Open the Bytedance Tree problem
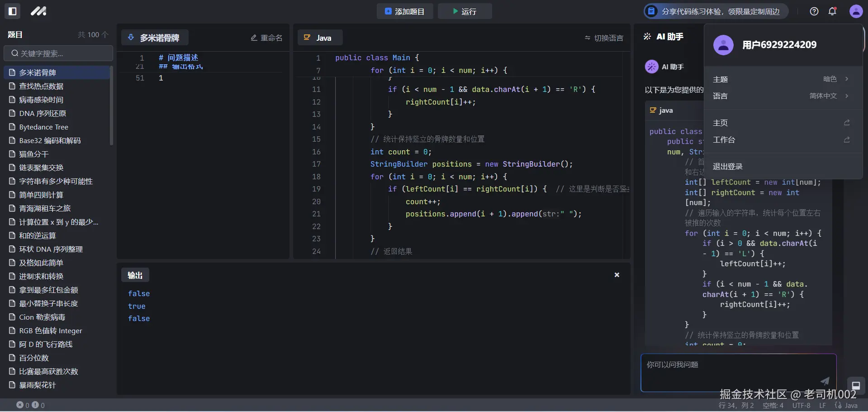 pyautogui.click(x=57, y=127)
